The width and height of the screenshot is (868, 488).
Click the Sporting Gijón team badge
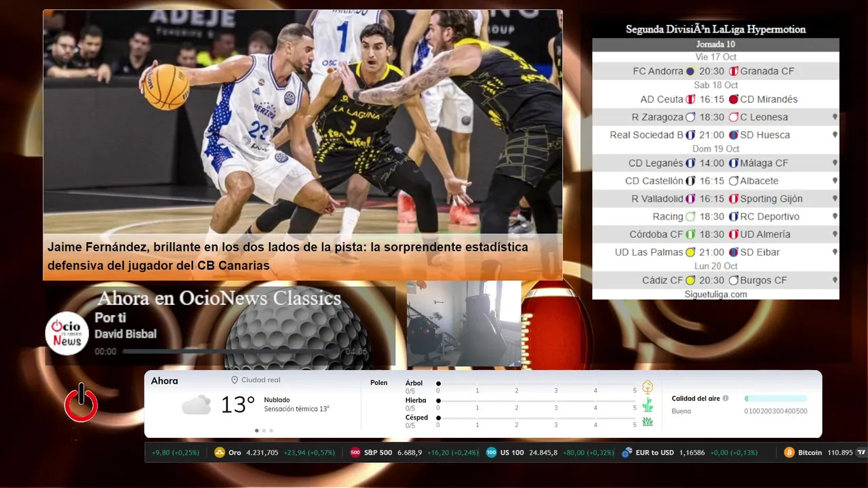click(733, 199)
